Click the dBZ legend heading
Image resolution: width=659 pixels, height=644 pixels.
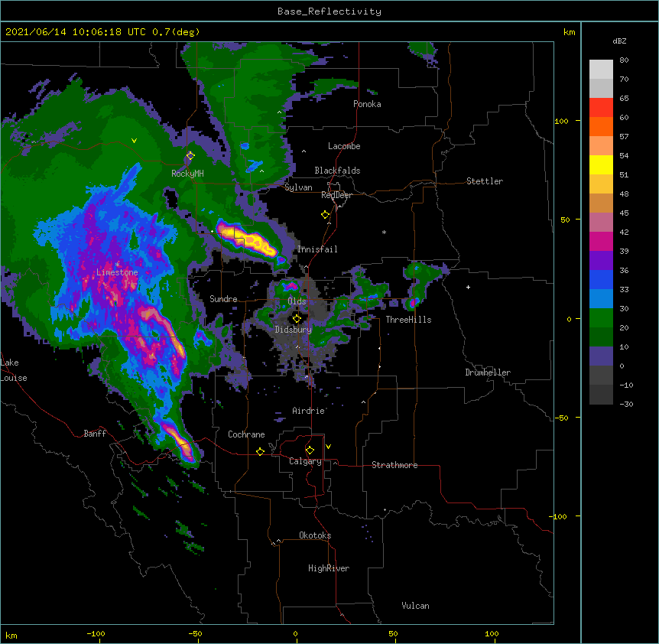619,41
